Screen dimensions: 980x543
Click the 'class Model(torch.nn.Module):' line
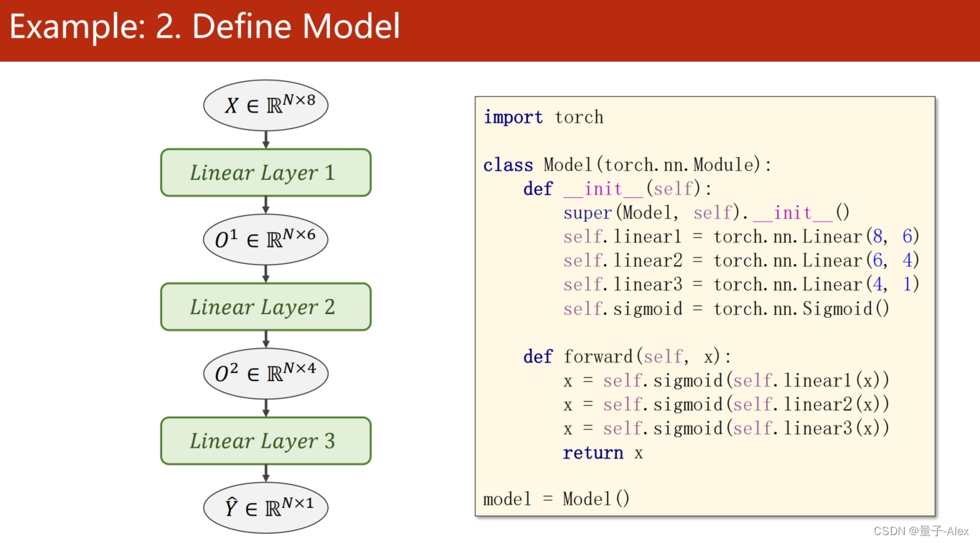[x=628, y=165]
